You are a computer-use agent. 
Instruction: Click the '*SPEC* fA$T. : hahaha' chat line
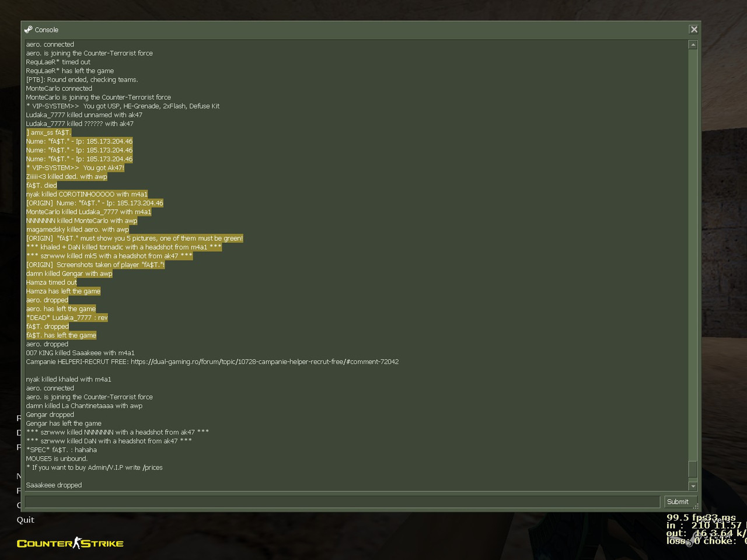(61, 450)
